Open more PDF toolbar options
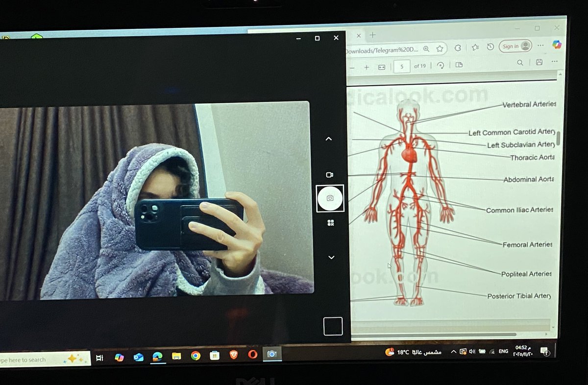Screen dimensions: 588x385 (x=555, y=62)
